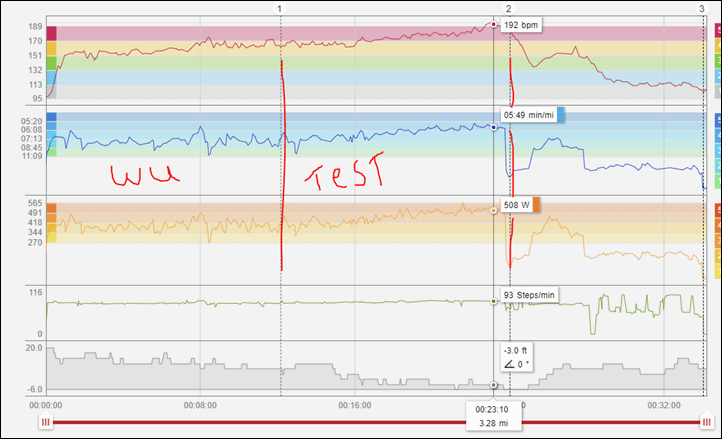Screen dimensions: 722x439
Task: Click the 192 bpm tooltip label
Action: coord(521,25)
